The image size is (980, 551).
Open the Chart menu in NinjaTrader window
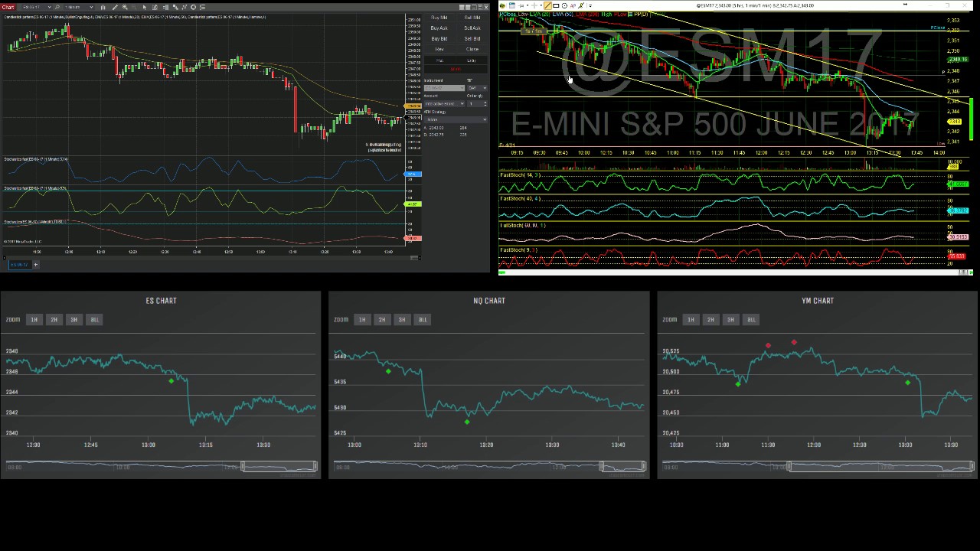8,7
